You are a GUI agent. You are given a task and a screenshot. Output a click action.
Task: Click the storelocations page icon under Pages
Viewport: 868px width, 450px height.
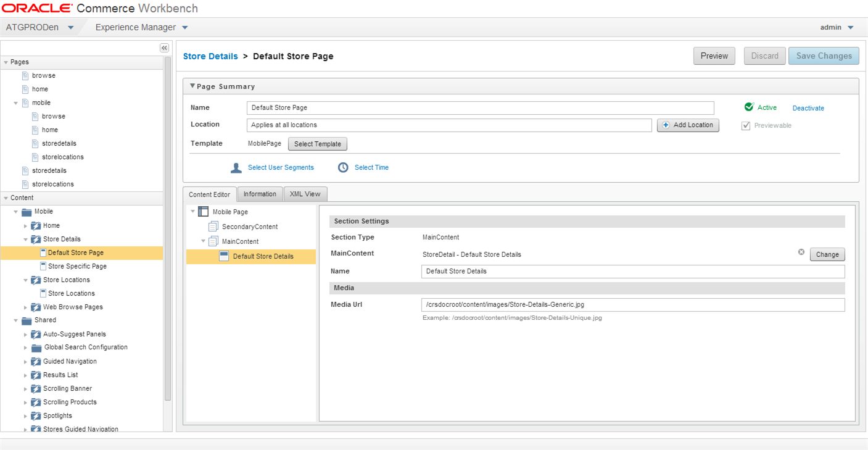click(x=25, y=184)
